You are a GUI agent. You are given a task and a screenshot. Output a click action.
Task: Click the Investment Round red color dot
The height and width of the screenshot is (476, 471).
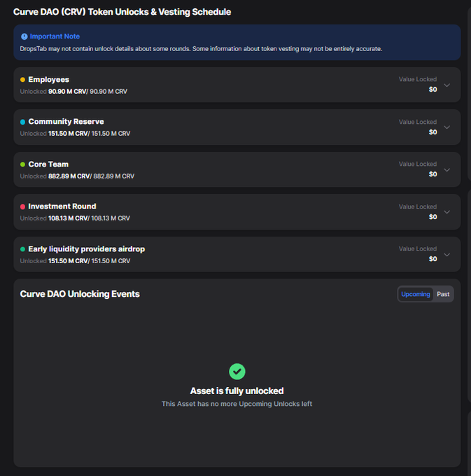click(22, 206)
